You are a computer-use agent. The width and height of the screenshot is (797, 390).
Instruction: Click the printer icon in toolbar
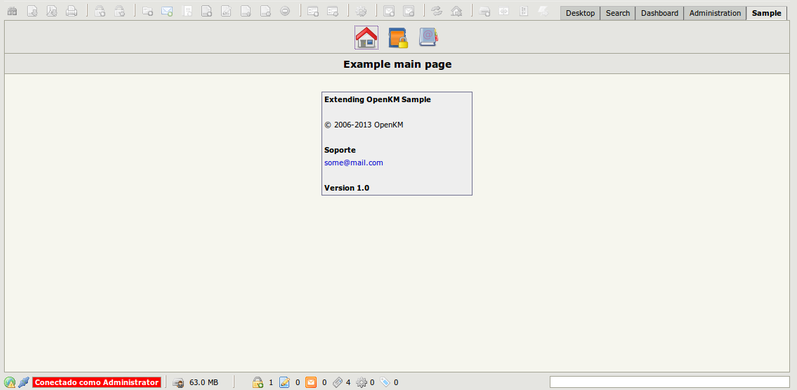coord(72,11)
